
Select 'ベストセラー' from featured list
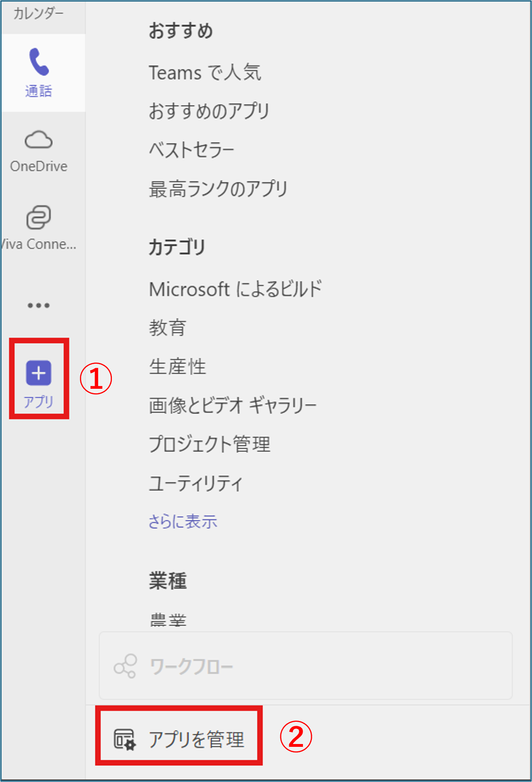191,150
